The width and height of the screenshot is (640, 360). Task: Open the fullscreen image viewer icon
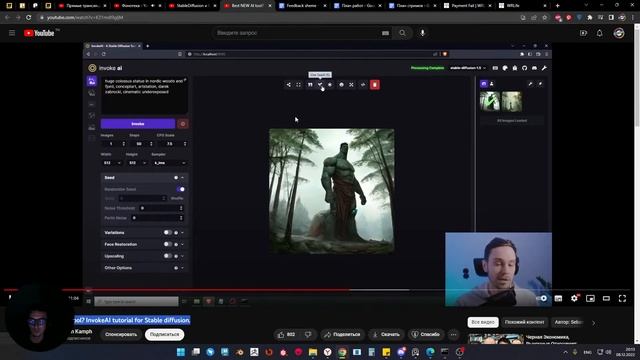click(298, 84)
